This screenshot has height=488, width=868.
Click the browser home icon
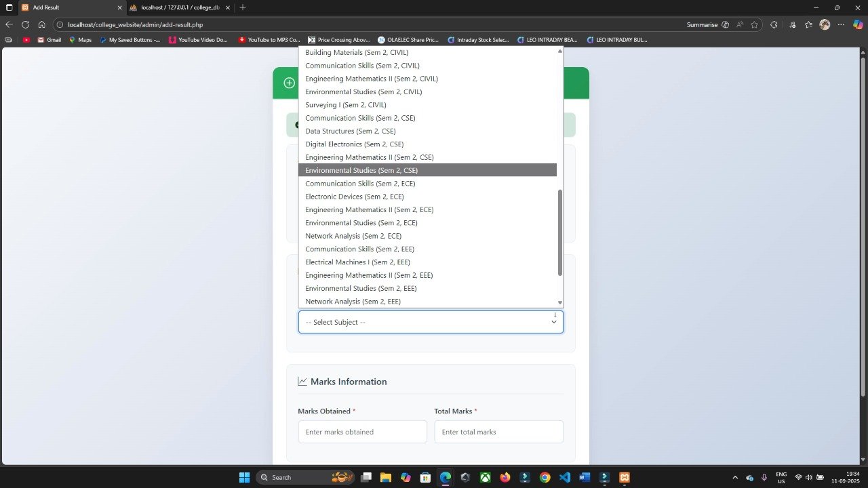coord(41,24)
